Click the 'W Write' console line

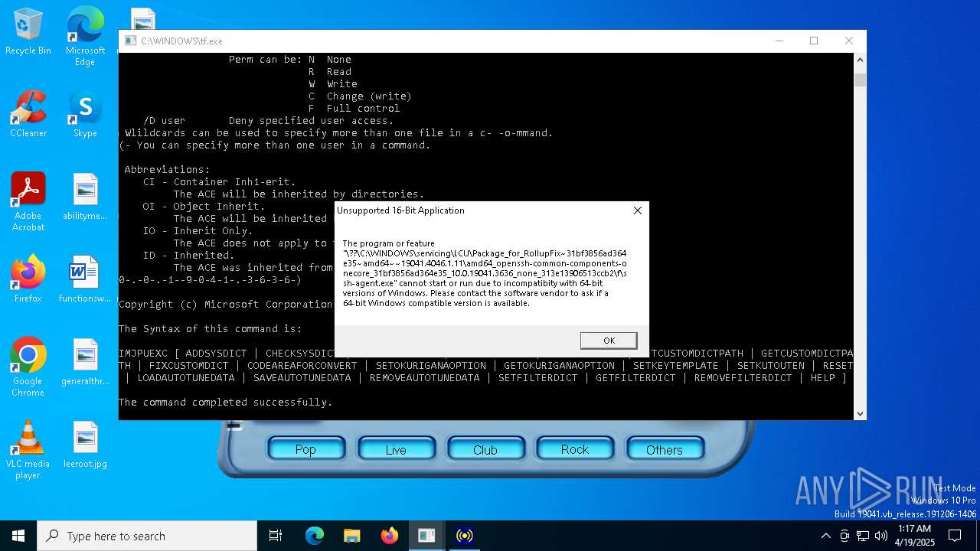tap(333, 84)
